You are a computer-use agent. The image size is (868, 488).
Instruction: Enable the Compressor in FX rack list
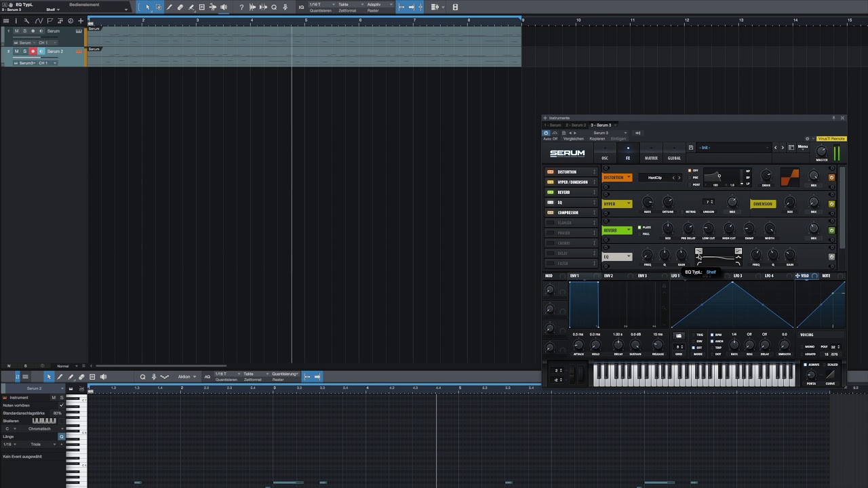pos(551,212)
